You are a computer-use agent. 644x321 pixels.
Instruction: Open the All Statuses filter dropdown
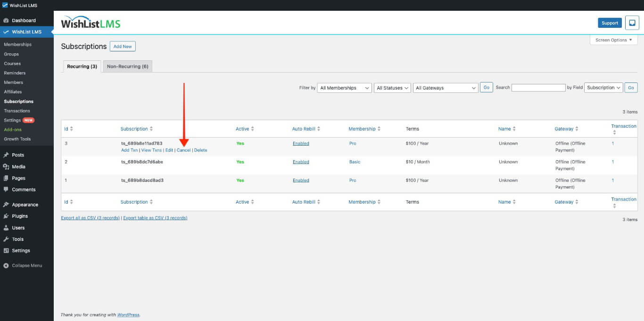393,88
